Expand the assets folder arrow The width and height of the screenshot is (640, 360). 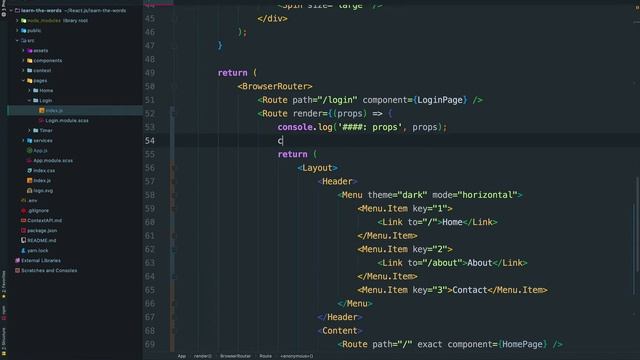coord(23,50)
